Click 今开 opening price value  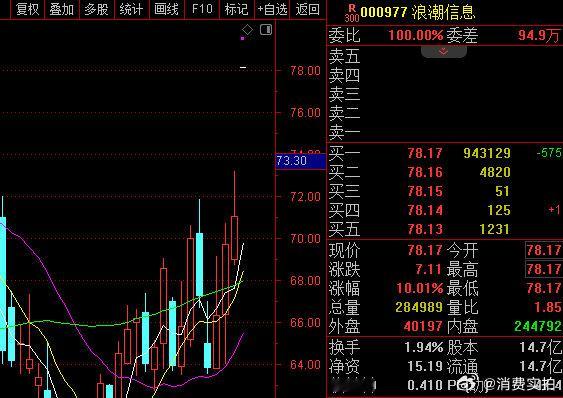click(543, 250)
